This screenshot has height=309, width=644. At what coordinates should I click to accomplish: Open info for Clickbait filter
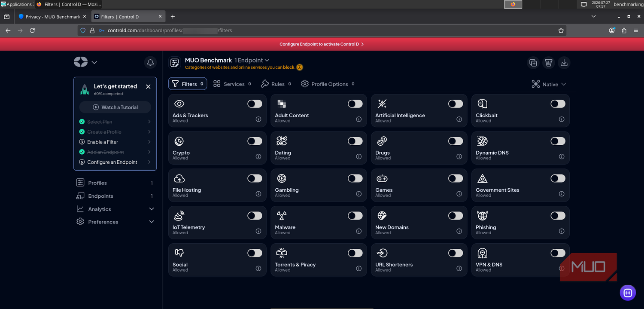(x=562, y=119)
